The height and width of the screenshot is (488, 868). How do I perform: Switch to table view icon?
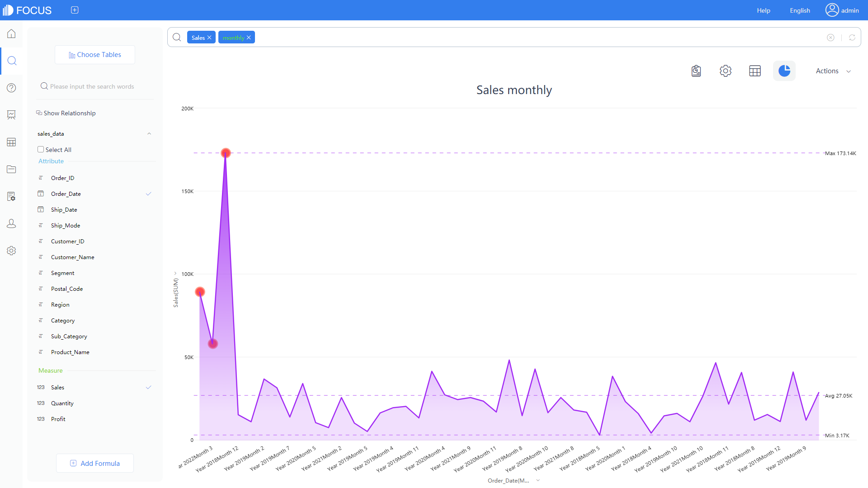coord(755,71)
